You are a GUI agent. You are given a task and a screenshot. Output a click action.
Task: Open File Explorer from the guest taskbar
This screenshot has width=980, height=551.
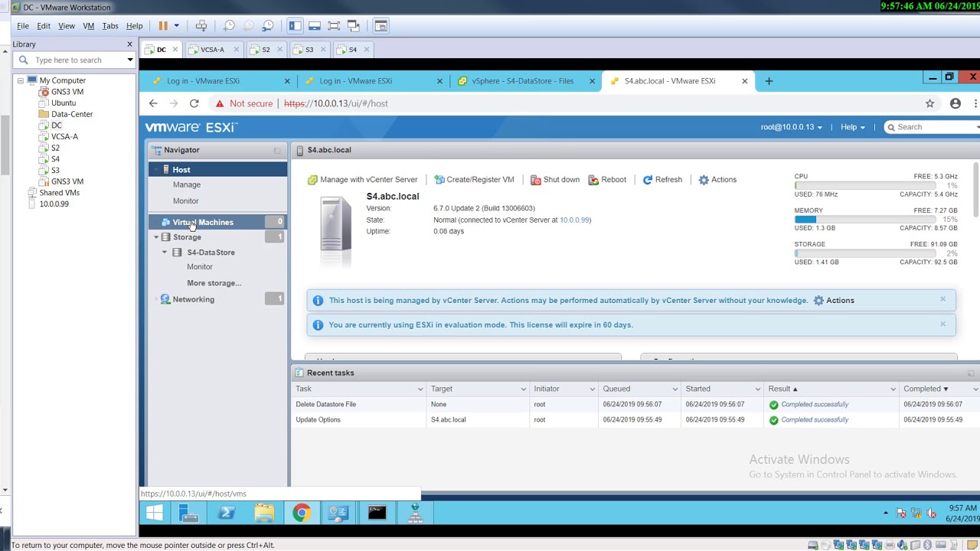coord(264,513)
